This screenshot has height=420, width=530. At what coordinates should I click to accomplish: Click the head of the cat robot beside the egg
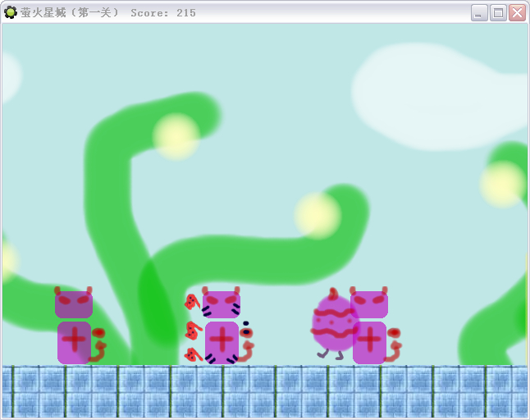[x=368, y=303]
